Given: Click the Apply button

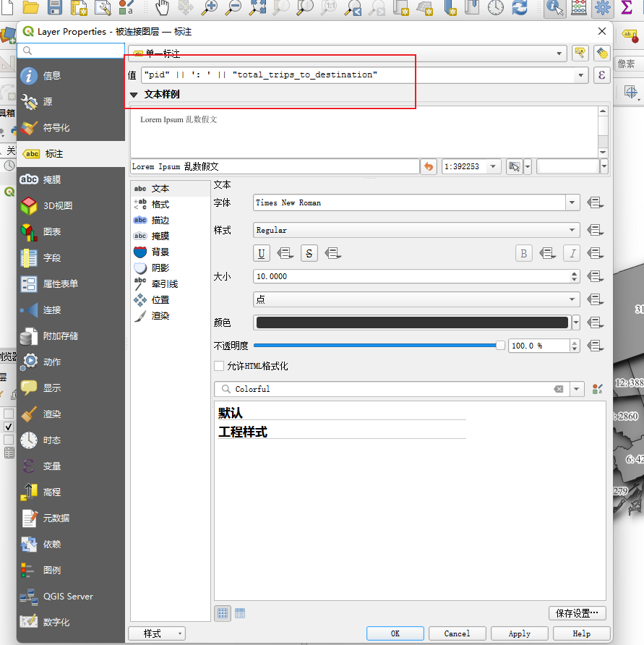Looking at the screenshot, I should coord(520,633).
